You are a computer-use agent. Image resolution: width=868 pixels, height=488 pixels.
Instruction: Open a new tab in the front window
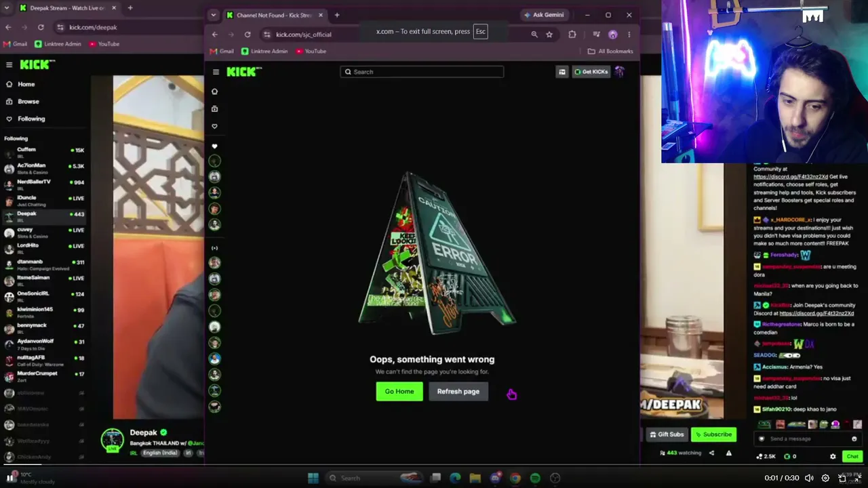pyautogui.click(x=337, y=15)
